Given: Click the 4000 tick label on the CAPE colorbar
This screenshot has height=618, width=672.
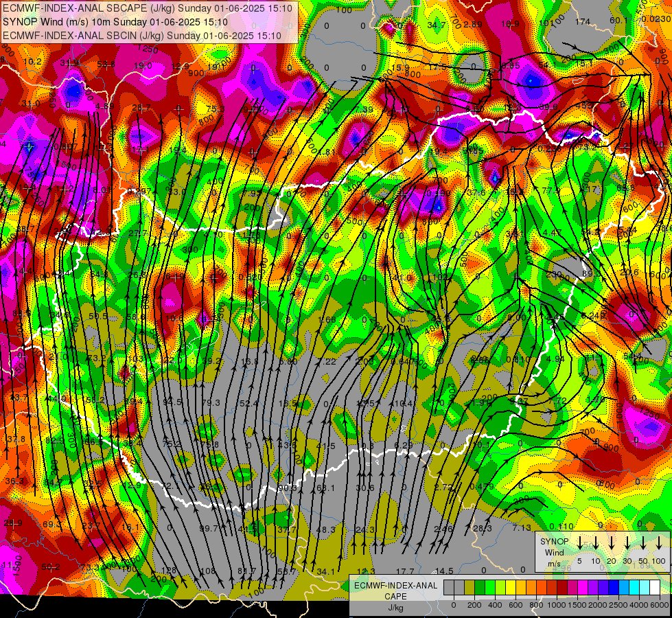Looking at the screenshot, I should [640, 605].
